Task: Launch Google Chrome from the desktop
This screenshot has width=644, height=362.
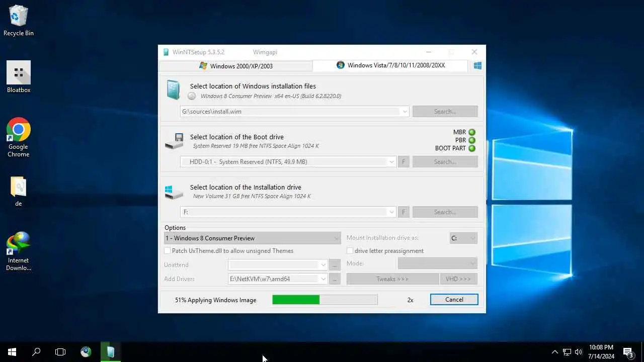Action: coord(19,137)
